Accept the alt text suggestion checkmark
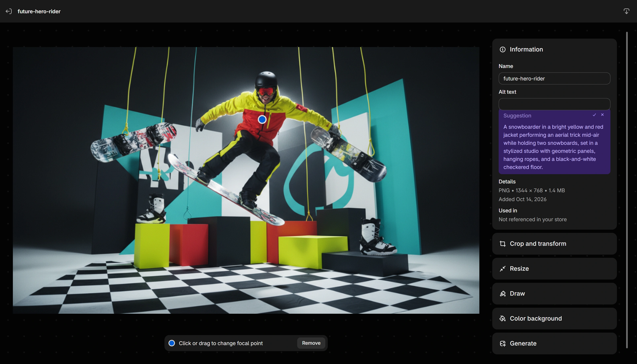Image resolution: width=637 pixels, height=364 pixels. pyautogui.click(x=594, y=115)
